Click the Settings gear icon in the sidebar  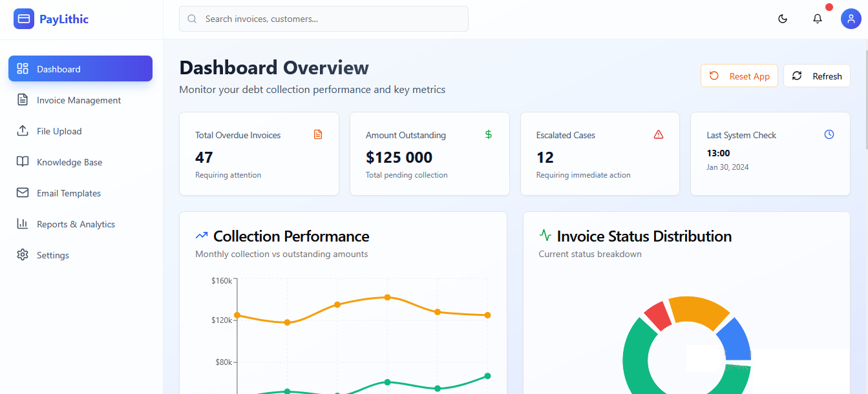point(23,255)
